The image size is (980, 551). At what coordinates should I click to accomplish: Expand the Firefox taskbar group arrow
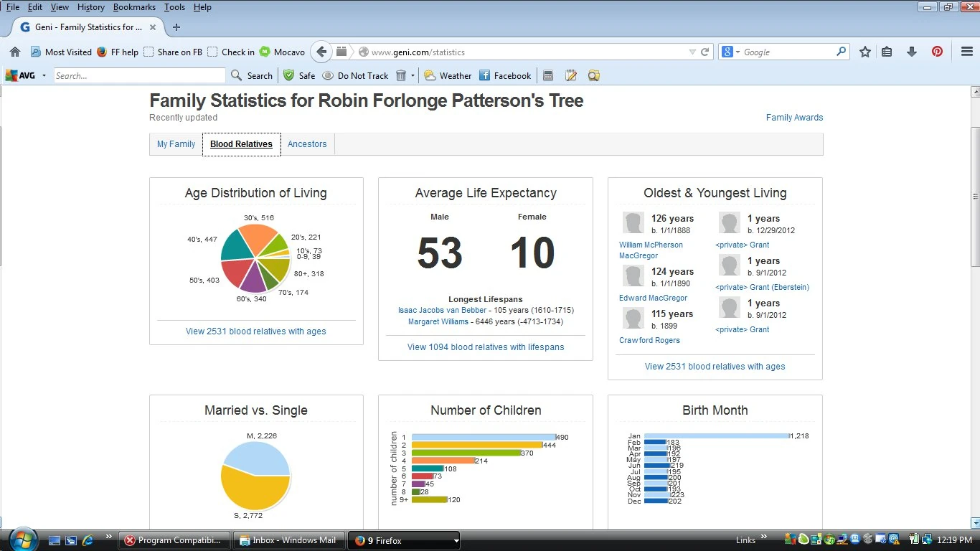point(456,540)
